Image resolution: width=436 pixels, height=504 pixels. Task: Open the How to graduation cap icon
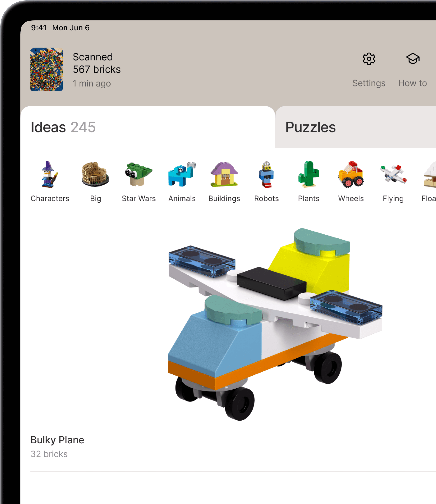click(x=413, y=59)
